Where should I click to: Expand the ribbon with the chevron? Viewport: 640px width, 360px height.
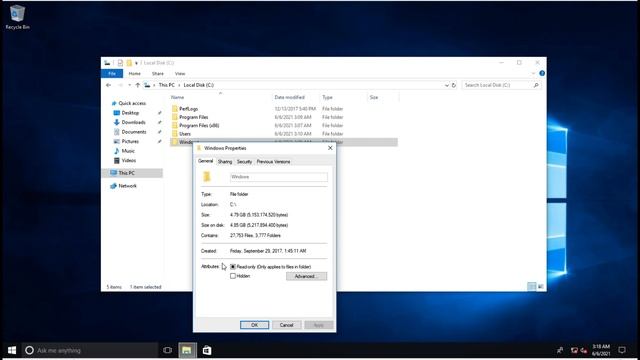pyautogui.click(x=533, y=73)
